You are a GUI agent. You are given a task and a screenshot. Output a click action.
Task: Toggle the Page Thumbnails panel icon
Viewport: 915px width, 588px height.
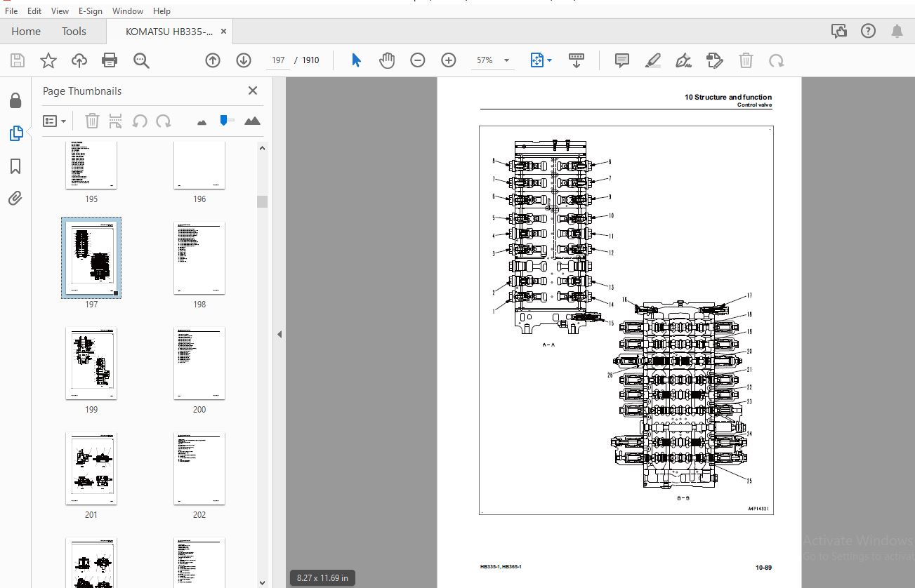15,133
